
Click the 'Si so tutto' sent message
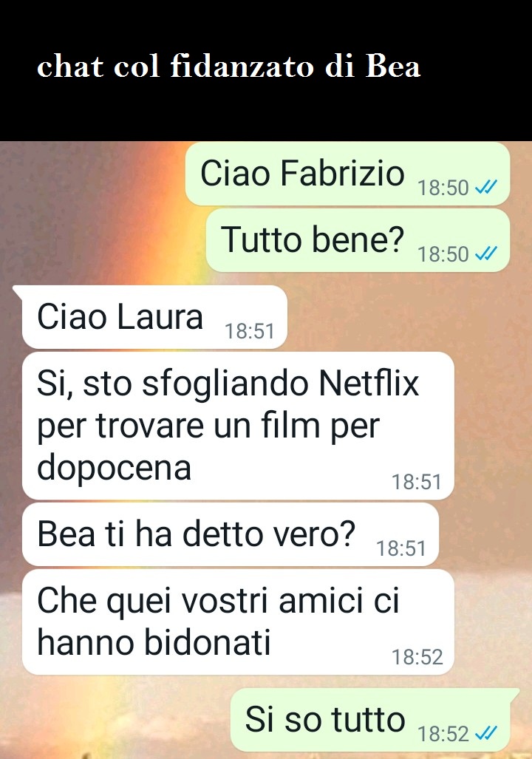point(370,721)
